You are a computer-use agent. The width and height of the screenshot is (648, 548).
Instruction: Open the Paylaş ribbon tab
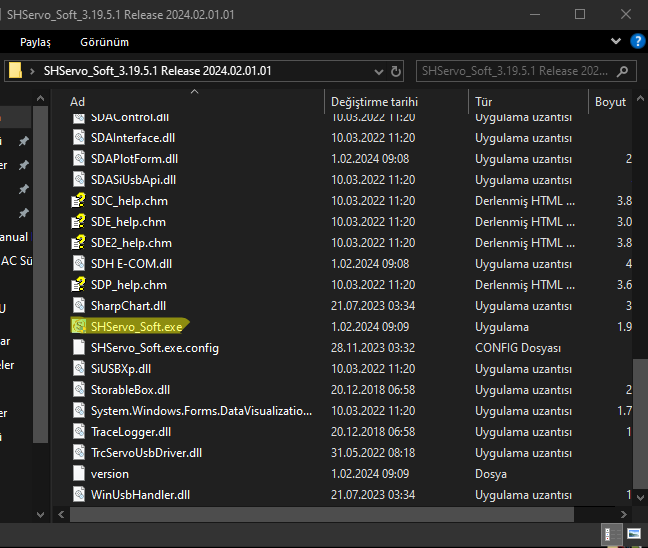pos(35,42)
